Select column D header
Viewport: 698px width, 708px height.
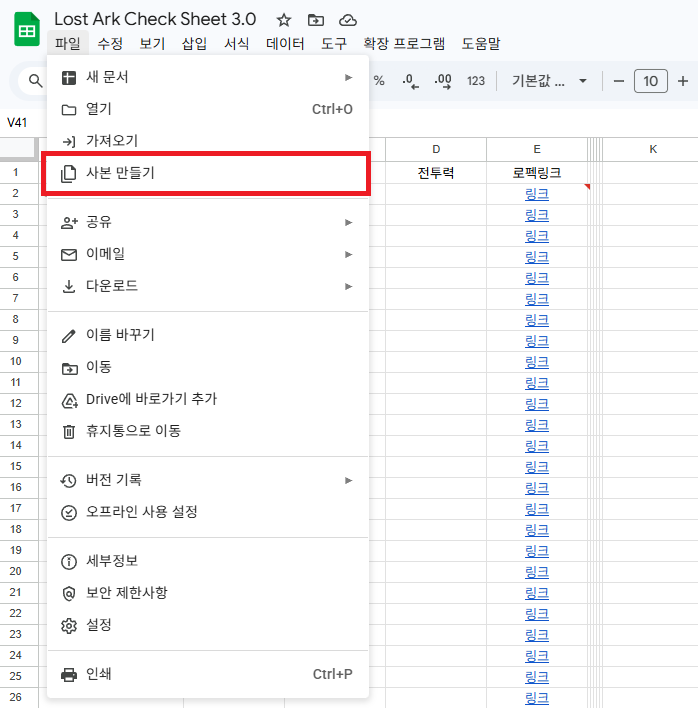click(x=436, y=149)
